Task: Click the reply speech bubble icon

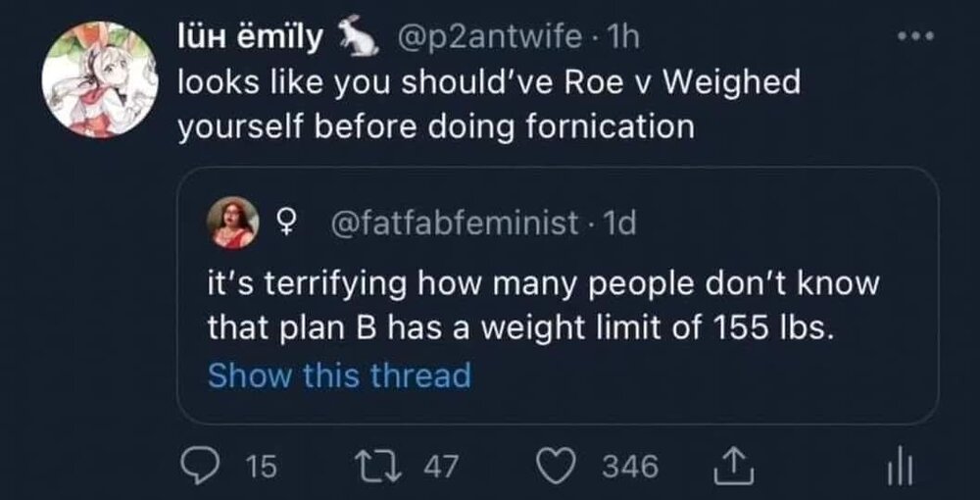Action: 202,467
